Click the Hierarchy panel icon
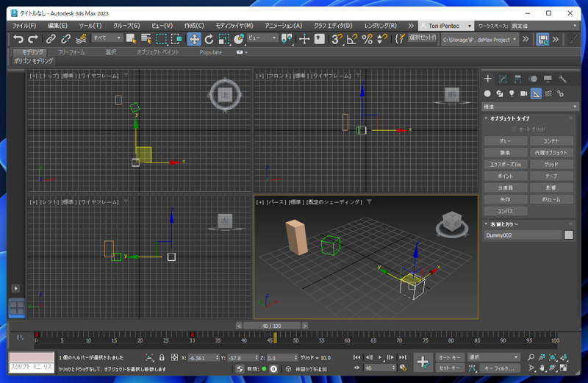This screenshot has height=383, width=588. (517, 79)
